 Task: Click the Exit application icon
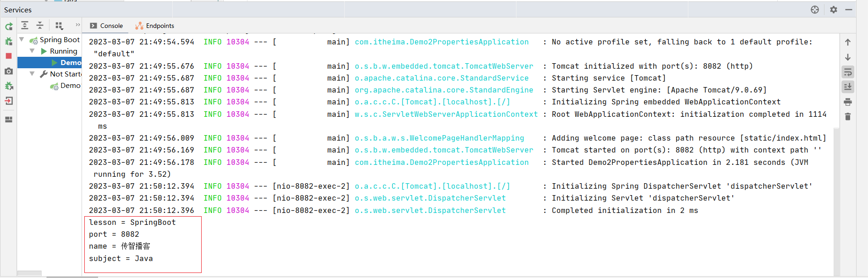[x=9, y=101]
